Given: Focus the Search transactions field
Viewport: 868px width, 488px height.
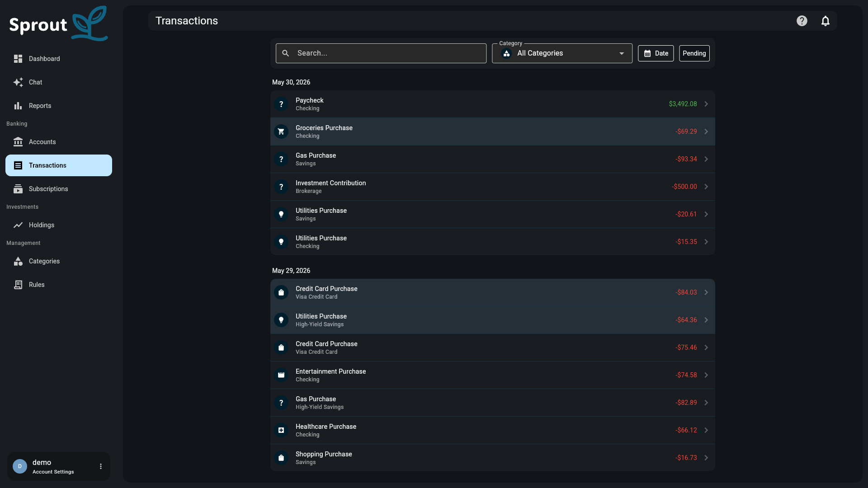Looking at the screenshot, I should pyautogui.click(x=381, y=53).
